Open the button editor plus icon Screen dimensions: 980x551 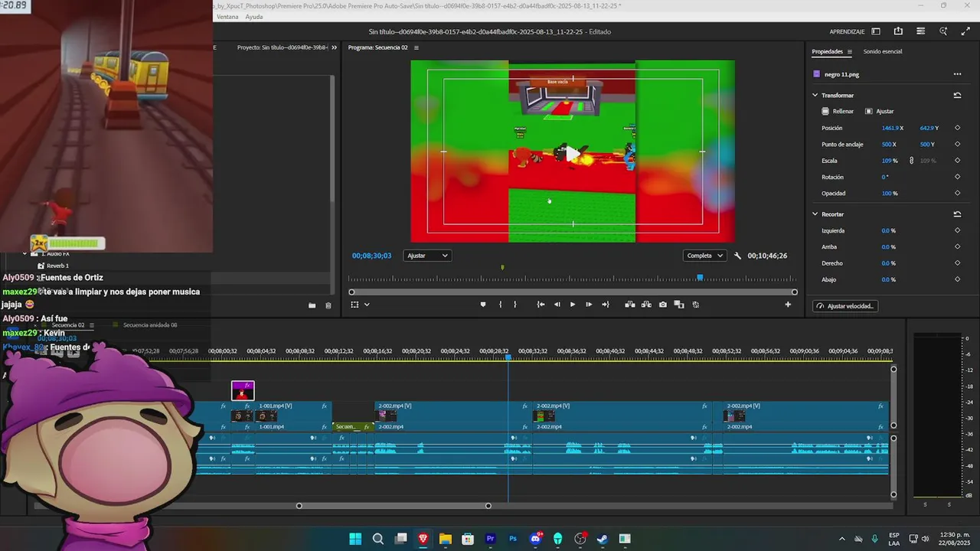[x=788, y=305]
